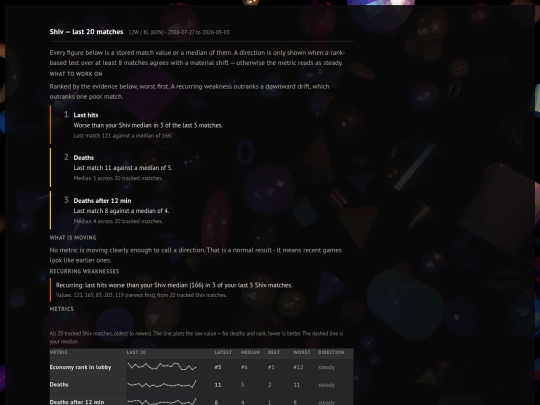Select 'Deaths after 12 min' row label in table
The width and height of the screenshot is (540, 405).
77,402
